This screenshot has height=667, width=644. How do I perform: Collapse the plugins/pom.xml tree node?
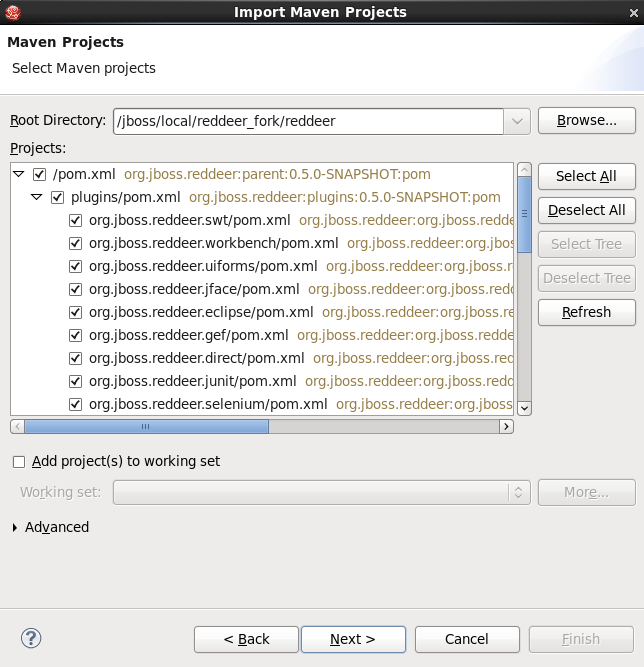[x=37, y=197]
